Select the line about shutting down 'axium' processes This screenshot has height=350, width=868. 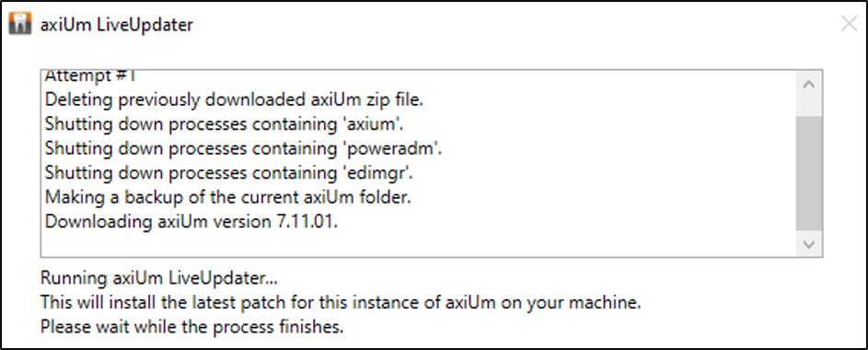pyautogui.click(x=225, y=124)
